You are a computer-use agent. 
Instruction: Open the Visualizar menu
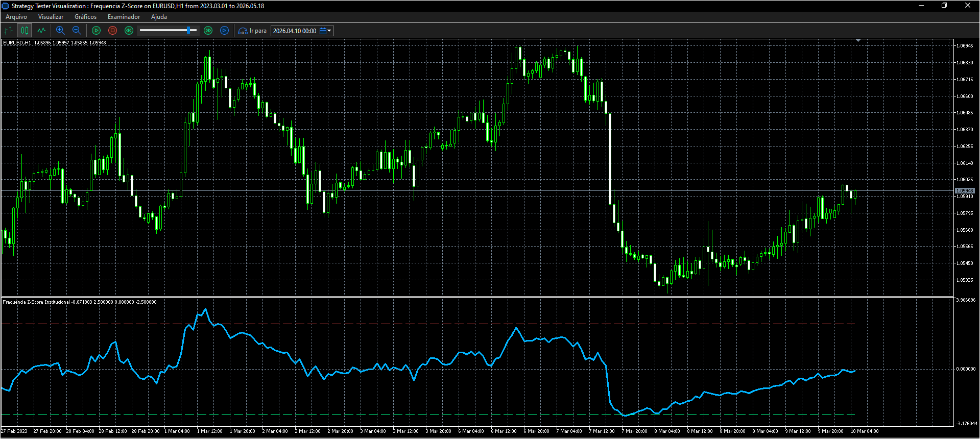point(51,17)
